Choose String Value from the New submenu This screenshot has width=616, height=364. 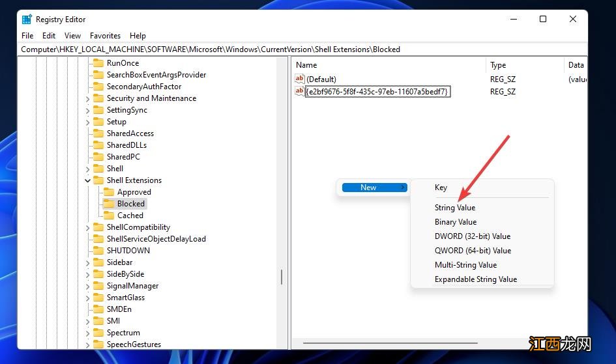(x=455, y=208)
